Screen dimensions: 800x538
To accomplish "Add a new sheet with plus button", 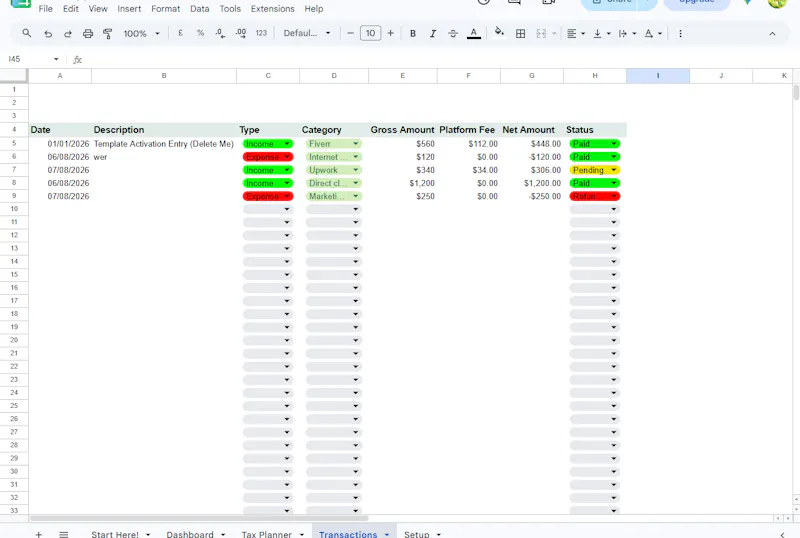I will [39, 534].
